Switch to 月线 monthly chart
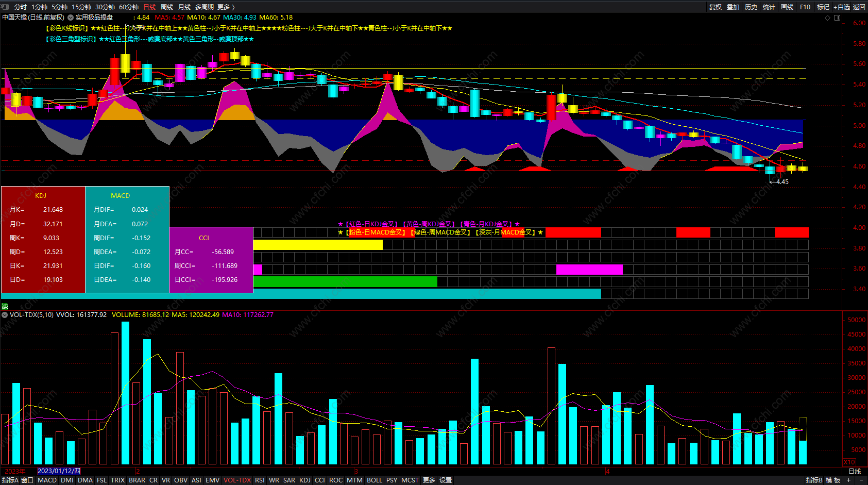 tap(184, 7)
